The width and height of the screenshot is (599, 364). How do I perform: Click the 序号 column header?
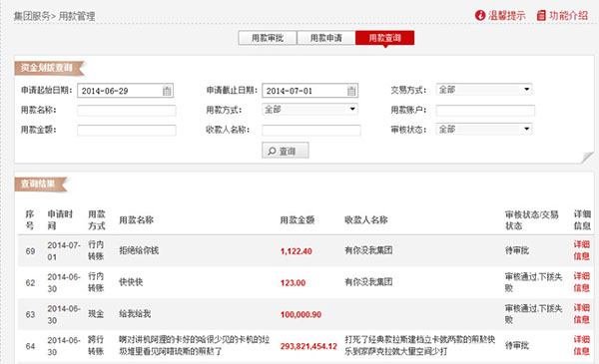[29, 219]
